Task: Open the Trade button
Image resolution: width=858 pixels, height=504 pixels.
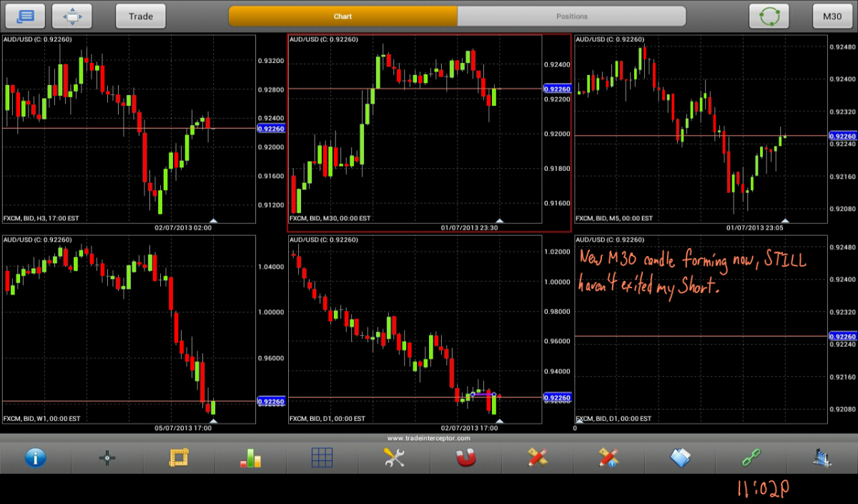Action: pos(141,16)
